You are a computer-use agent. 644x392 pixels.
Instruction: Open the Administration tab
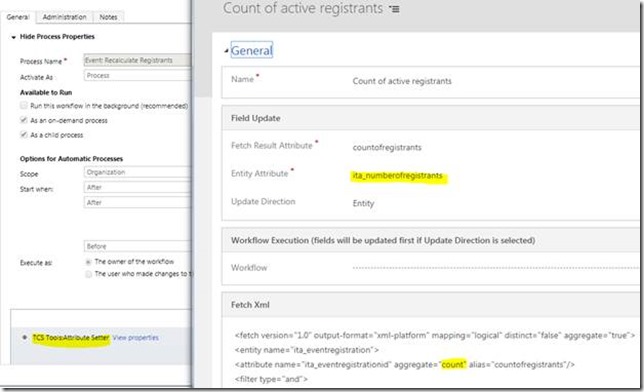pyautogui.click(x=64, y=17)
